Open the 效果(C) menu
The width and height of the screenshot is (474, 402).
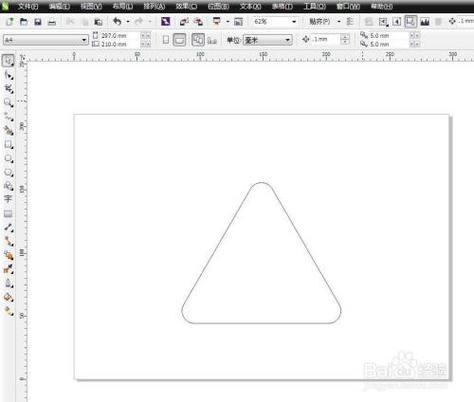click(186, 6)
